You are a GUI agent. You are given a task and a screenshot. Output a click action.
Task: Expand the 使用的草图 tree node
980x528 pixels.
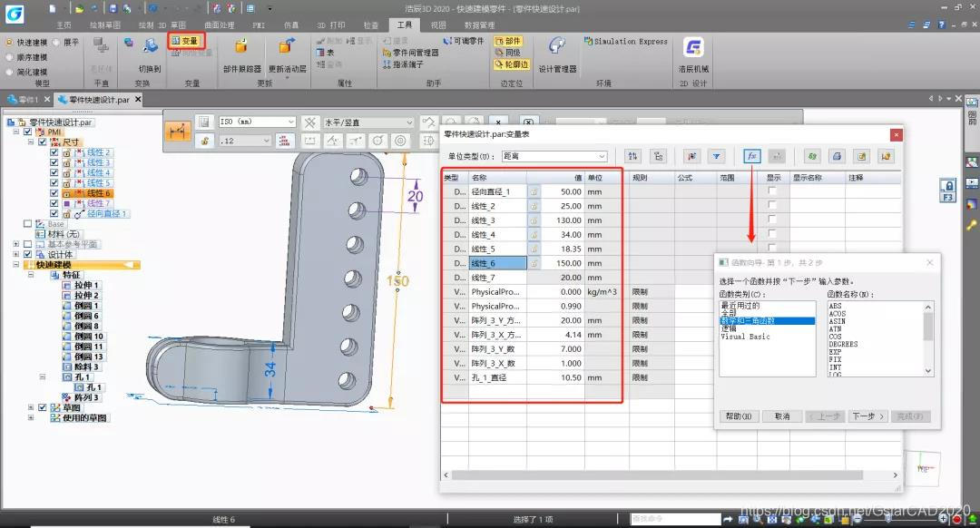pos(30,417)
